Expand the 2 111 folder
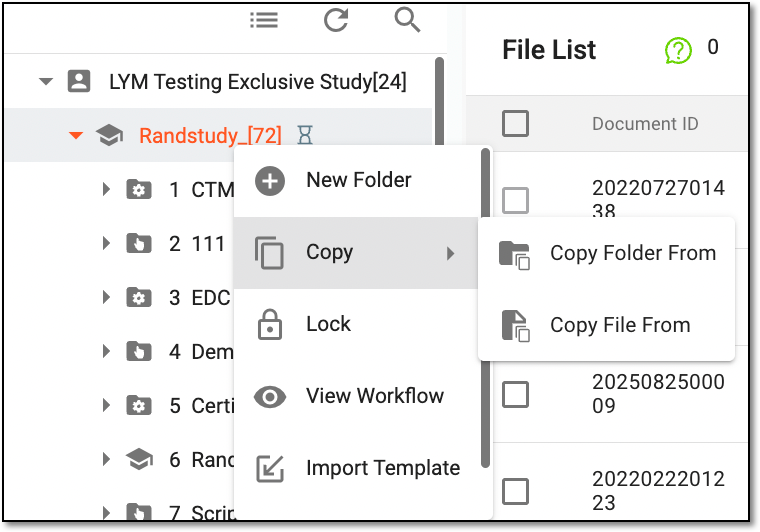 (x=106, y=243)
